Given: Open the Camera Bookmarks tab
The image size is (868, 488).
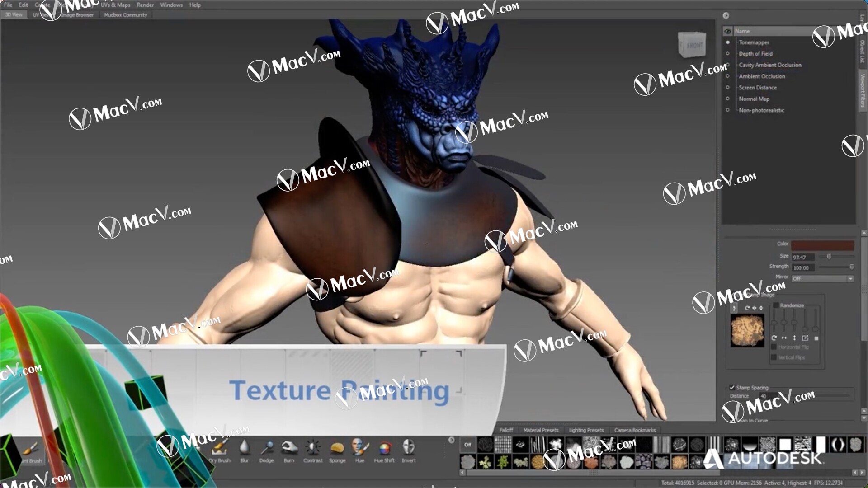Looking at the screenshot, I should point(635,430).
